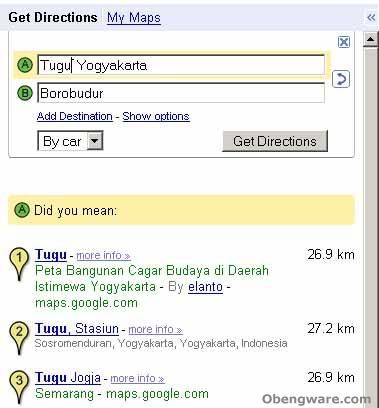Collapse the side panel with double-chevron icon
The image size is (379, 408).
[371, 17]
